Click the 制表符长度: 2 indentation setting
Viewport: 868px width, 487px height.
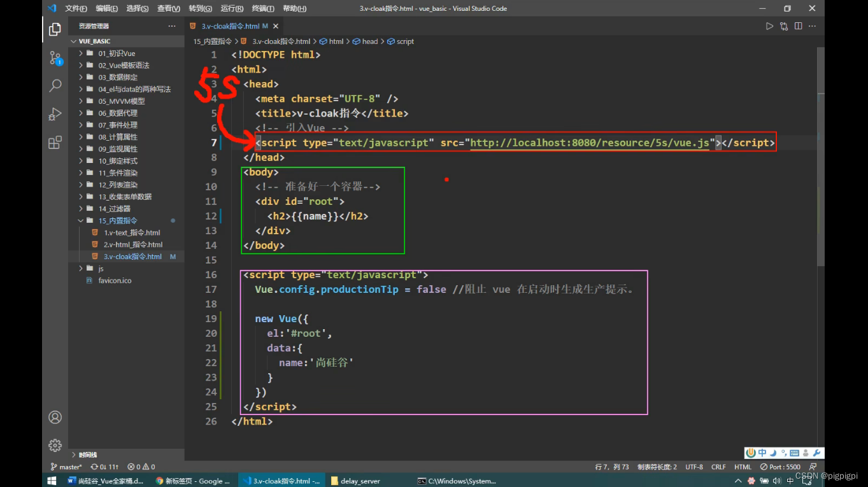tap(657, 467)
